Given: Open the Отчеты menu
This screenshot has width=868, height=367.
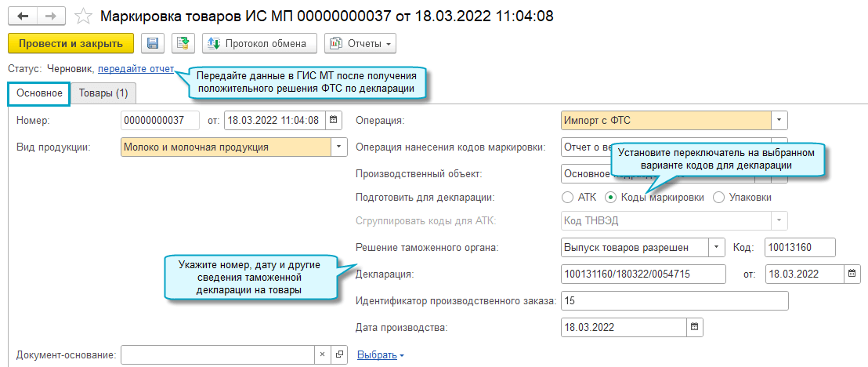Looking at the screenshot, I should 360,43.
